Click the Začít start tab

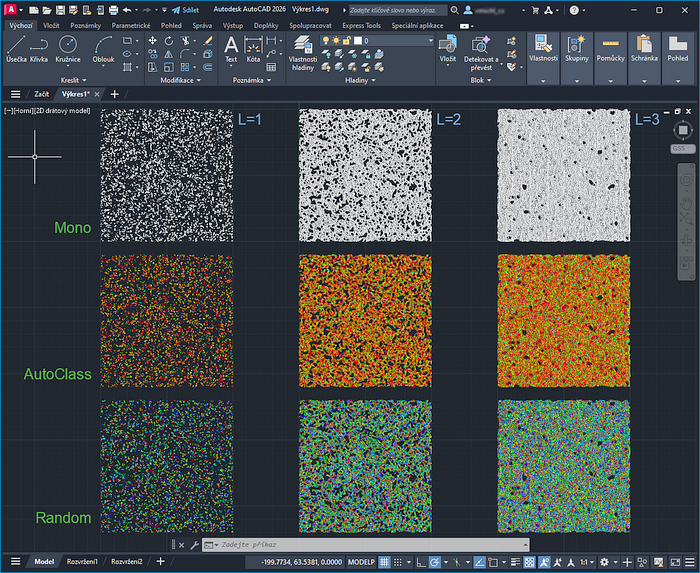coord(42,93)
